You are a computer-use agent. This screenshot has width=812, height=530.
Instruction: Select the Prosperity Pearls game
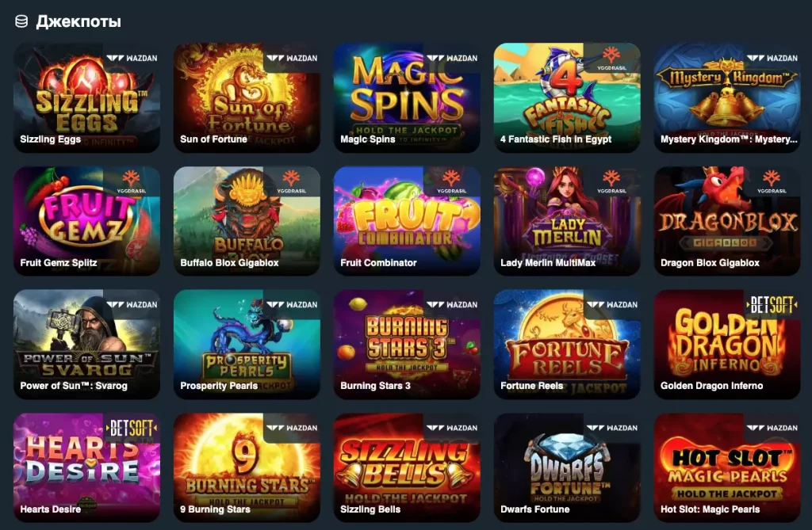pyautogui.click(x=247, y=344)
